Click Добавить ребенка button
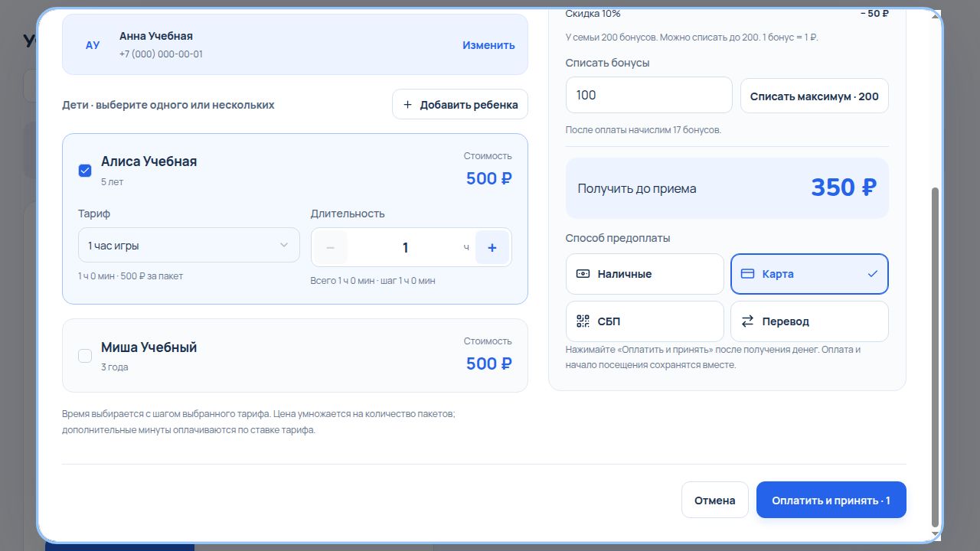Image resolution: width=980 pixels, height=551 pixels. (460, 105)
